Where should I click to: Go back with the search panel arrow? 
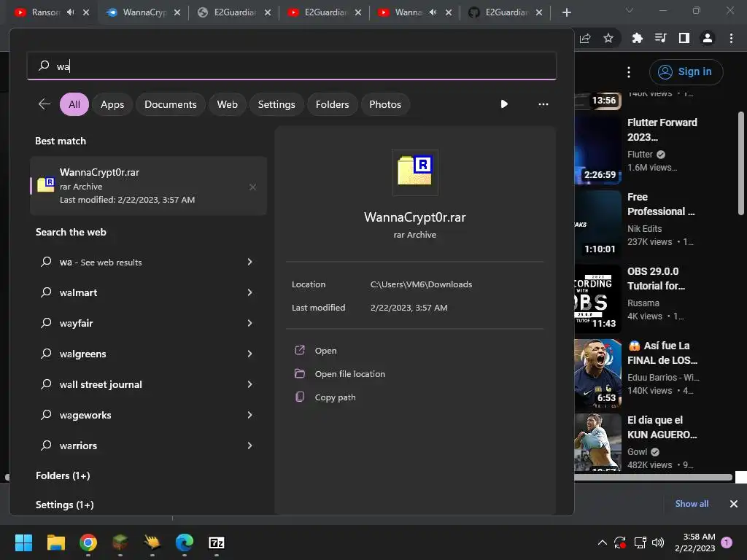(x=44, y=104)
